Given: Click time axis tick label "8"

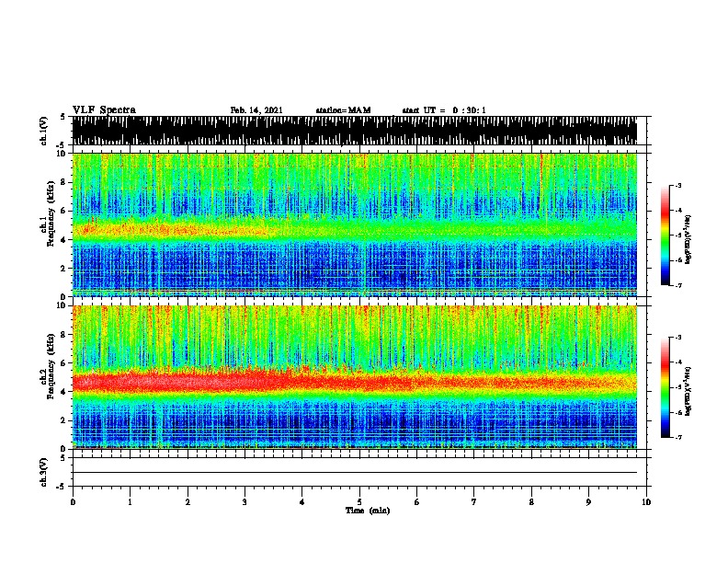Looking at the screenshot, I should [531, 502].
